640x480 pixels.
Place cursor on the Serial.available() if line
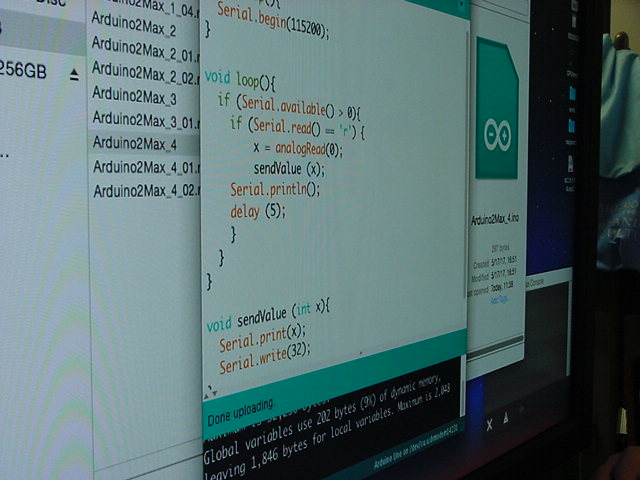[289, 107]
